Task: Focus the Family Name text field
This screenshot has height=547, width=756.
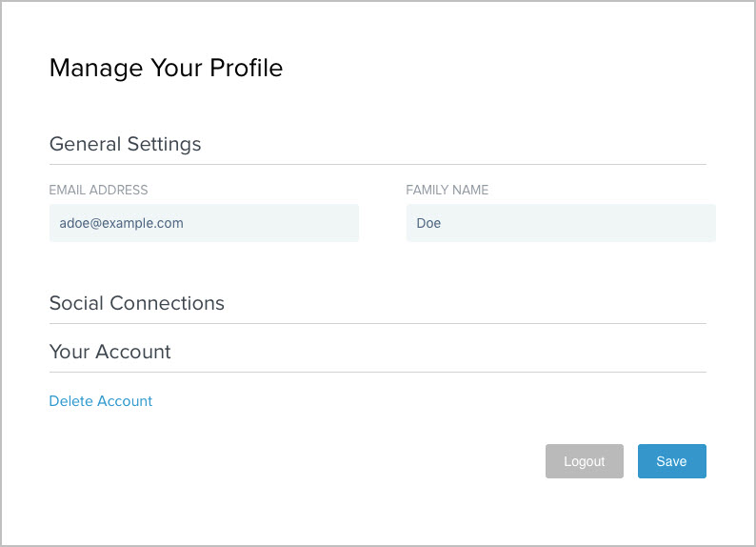Action: pyautogui.click(x=560, y=223)
